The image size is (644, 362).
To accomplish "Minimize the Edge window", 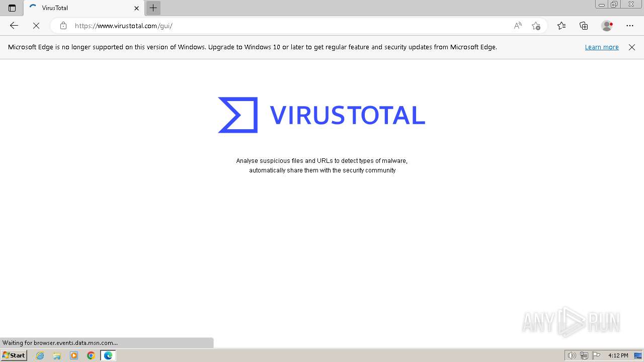I will 602,5.
